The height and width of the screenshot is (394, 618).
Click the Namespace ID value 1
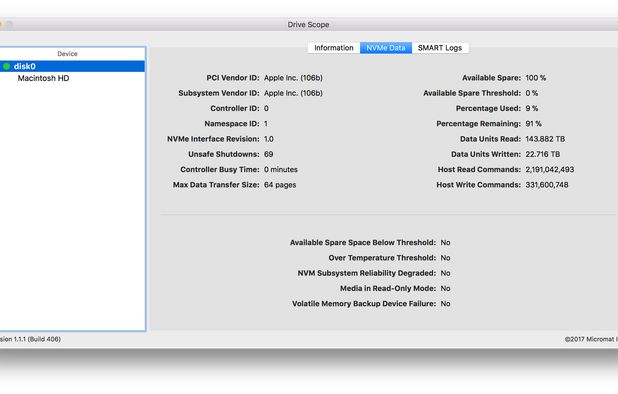tap(266, 124)
